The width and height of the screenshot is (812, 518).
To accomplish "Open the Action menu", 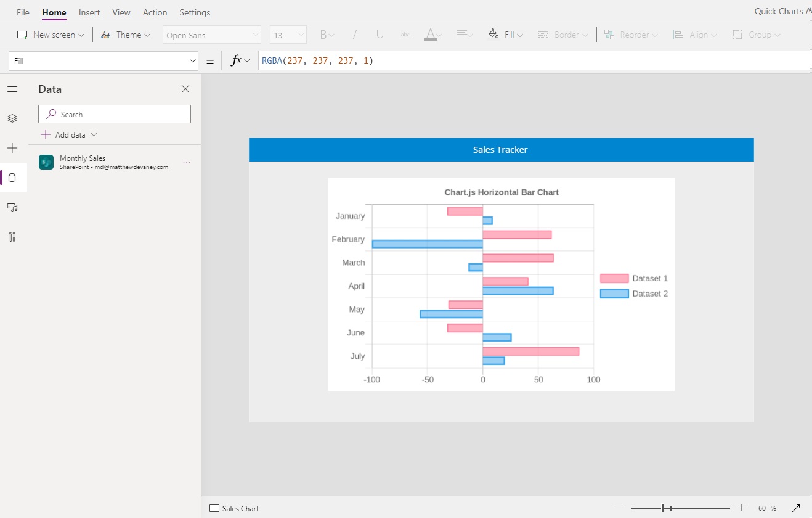I will coord(155,12).
